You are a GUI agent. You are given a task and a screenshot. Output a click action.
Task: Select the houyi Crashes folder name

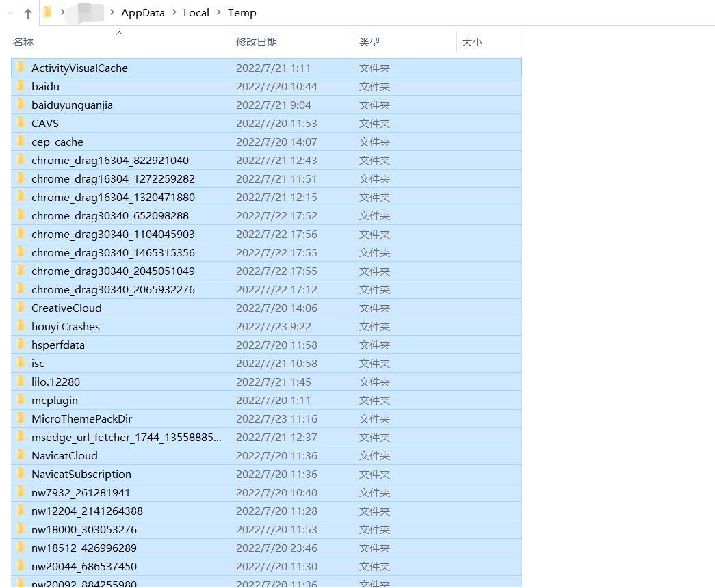pos(66,327)
